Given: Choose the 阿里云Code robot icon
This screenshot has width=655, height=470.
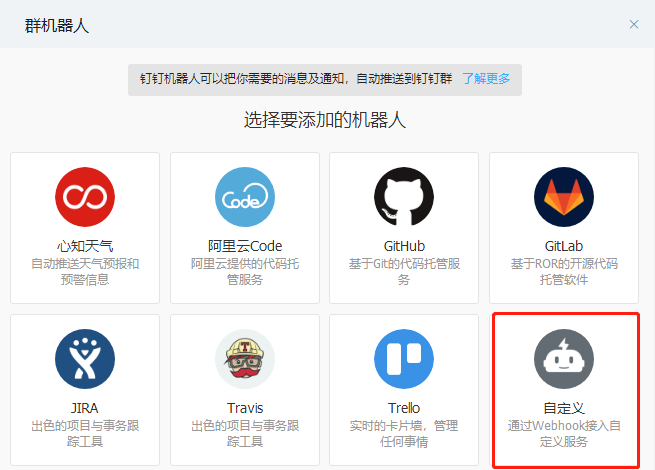Looking at the screenshot, I should (245, 197).
